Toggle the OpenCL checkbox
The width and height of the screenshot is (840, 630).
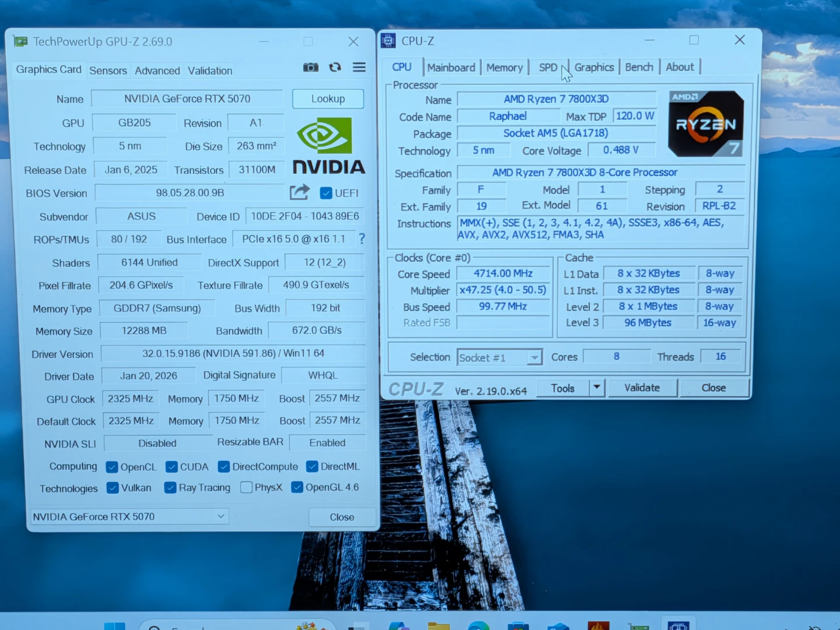(112, 467)
